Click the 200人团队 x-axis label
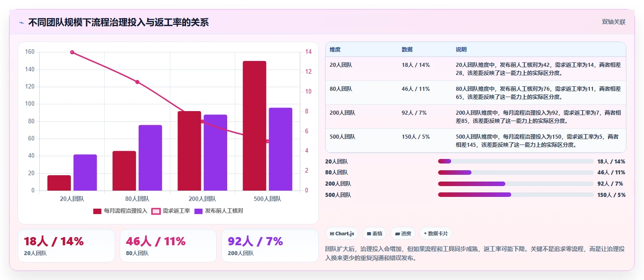Image resolution: width=644 pixels, height=280 pixels. pos(202,199)
